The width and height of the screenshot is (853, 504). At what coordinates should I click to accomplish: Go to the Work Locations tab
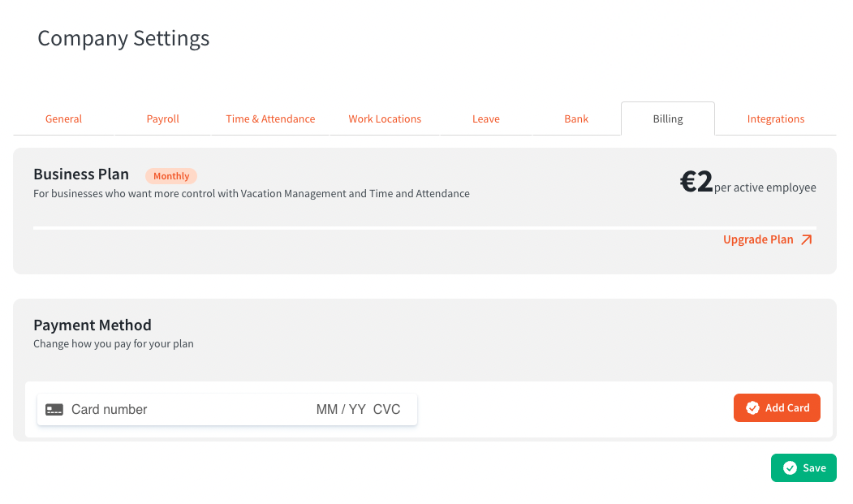pyautogui.click(x=385, y=118)
